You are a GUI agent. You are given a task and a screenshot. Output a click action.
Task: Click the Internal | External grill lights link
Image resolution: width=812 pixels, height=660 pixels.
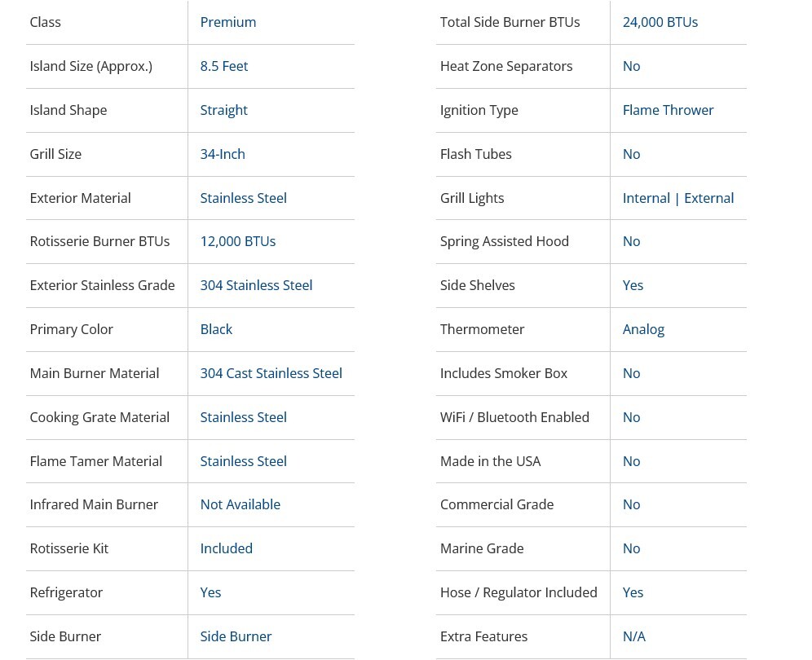pyautogui.click(x=677, y=198)
